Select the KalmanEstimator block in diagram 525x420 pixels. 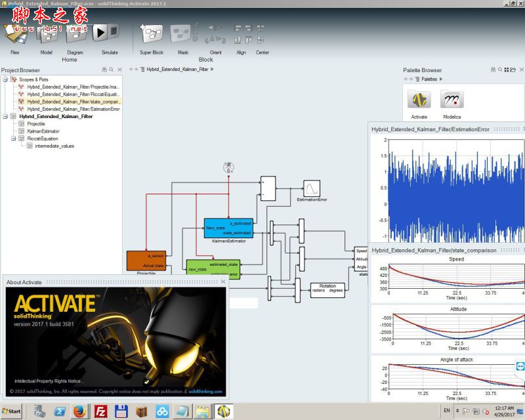tap(228, 228)
